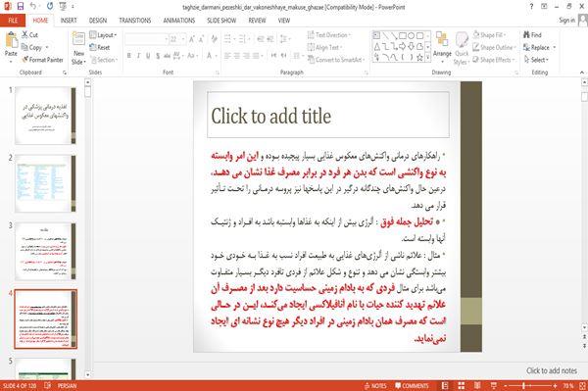Image resolution: width=588 pixels, height=391 pixels.
Task: Switch to the VIEW tab
Action: point(284,21)
